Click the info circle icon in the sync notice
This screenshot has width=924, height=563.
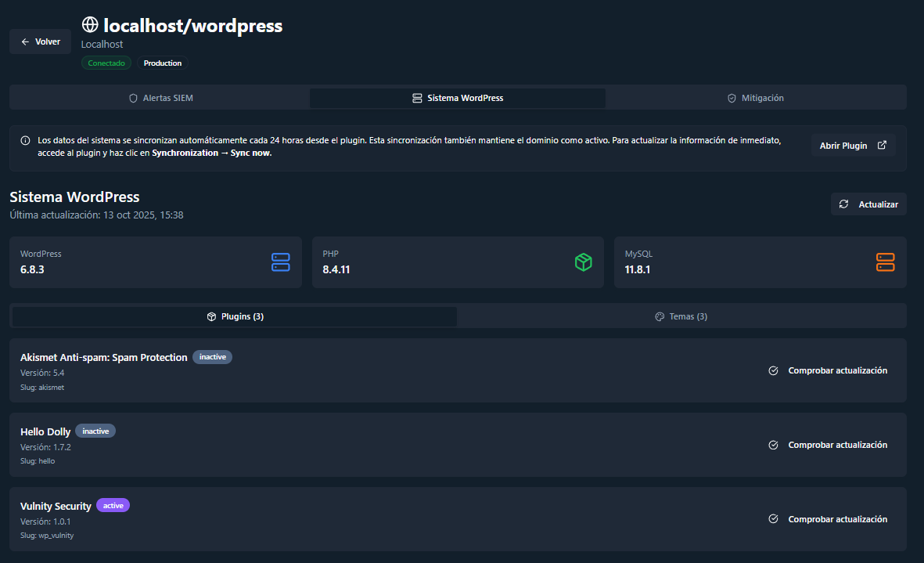[25, 140]
